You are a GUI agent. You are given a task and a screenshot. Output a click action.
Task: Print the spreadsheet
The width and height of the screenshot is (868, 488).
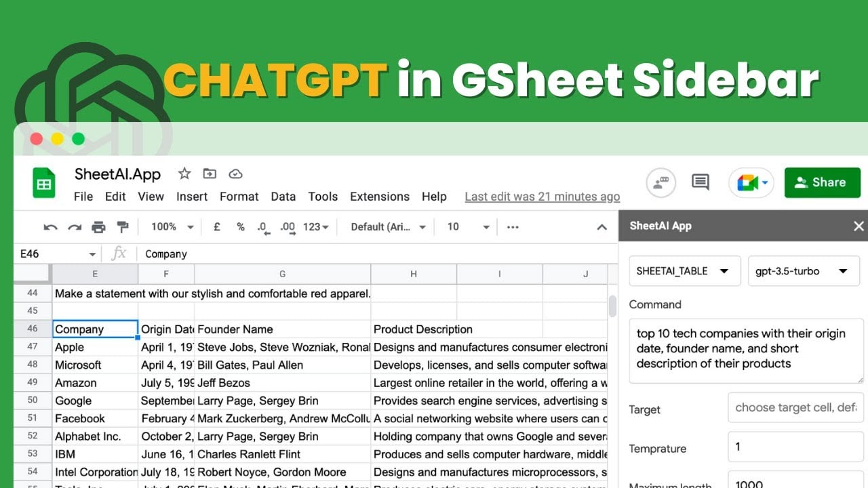click(x=99, y=227)
